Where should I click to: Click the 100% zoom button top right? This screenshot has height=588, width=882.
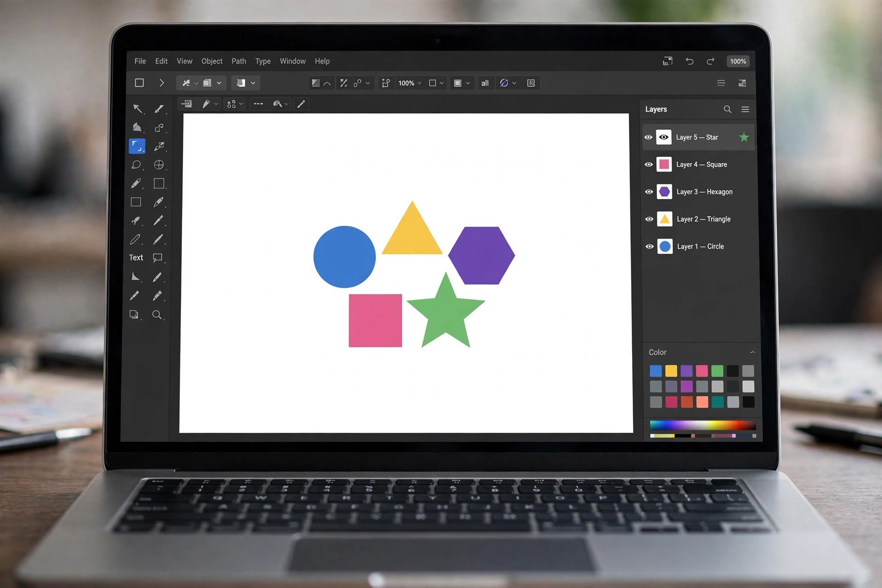[738, 61]
